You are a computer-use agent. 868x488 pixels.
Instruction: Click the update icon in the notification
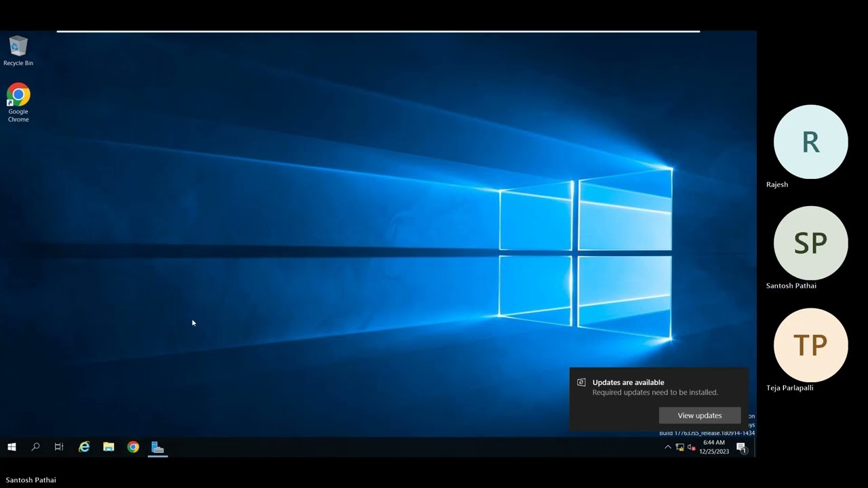pos(581,382)
